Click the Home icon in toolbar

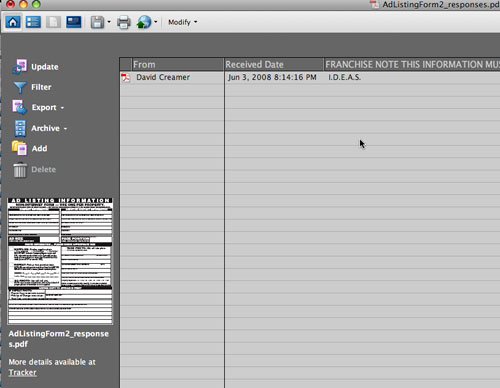coord(13,22)
